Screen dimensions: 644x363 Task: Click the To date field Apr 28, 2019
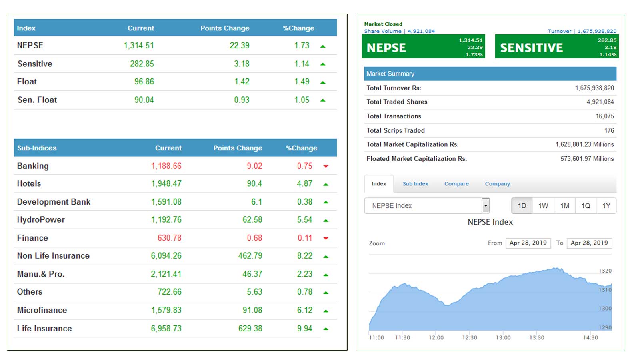[x=589, y=243]
